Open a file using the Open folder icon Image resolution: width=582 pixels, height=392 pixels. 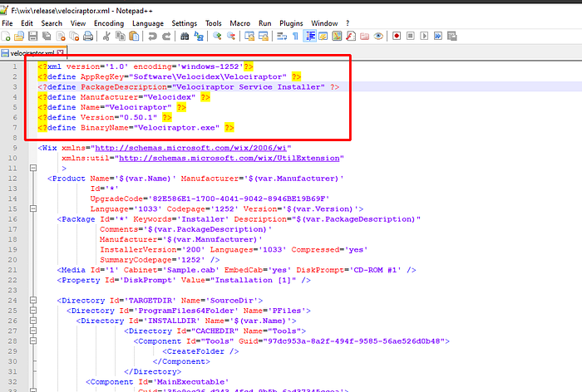[19, 37]
